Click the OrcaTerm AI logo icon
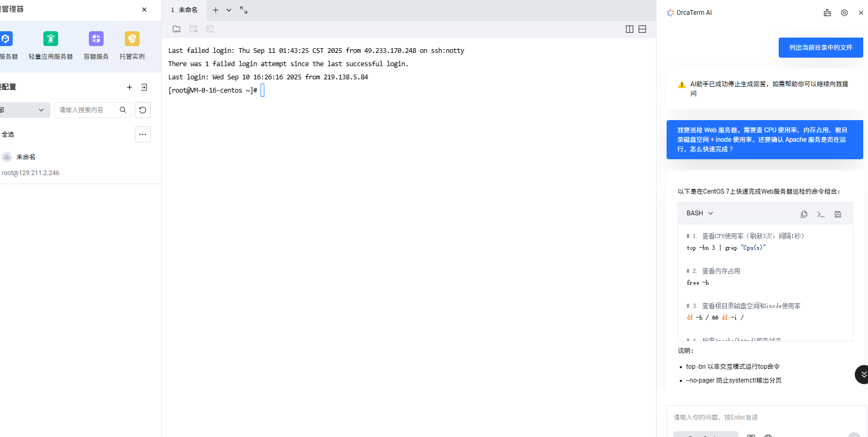Screen dimensions: 868x437 click(670, 13)
